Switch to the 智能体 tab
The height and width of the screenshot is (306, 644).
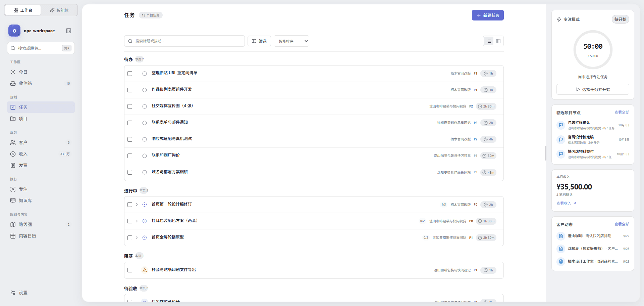59,10
